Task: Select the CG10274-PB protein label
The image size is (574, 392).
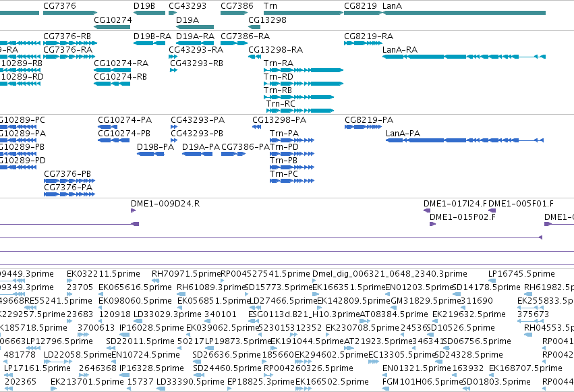Action: [124, 134]
